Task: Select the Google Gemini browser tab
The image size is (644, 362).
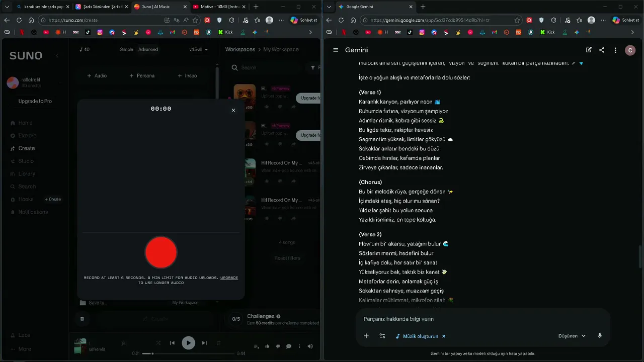Action: [375, 7]
